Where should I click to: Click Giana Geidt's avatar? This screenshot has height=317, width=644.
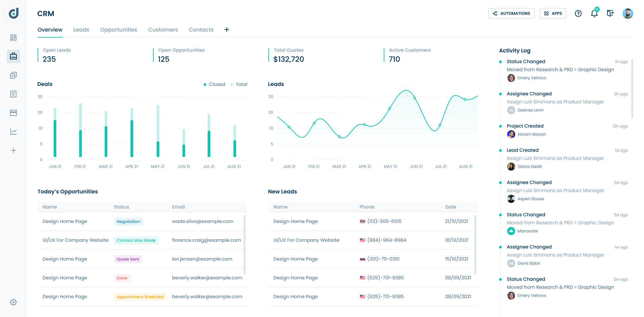click(511, 167)
